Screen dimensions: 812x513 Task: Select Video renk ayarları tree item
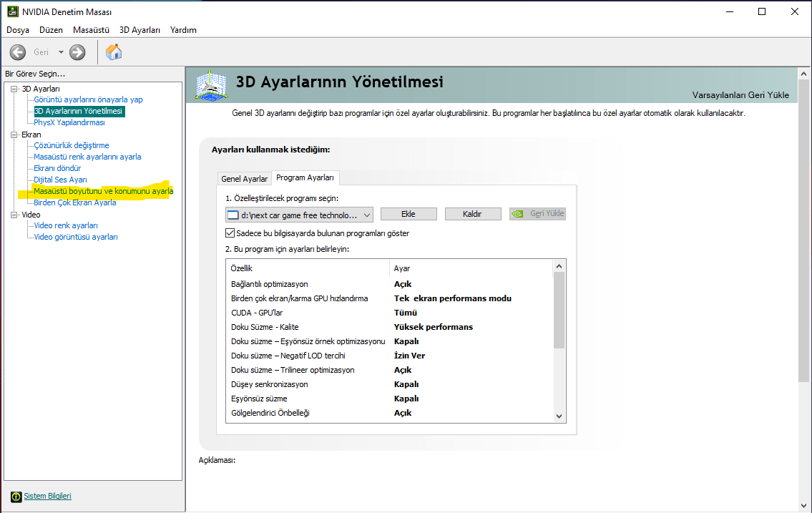[66, 225]
